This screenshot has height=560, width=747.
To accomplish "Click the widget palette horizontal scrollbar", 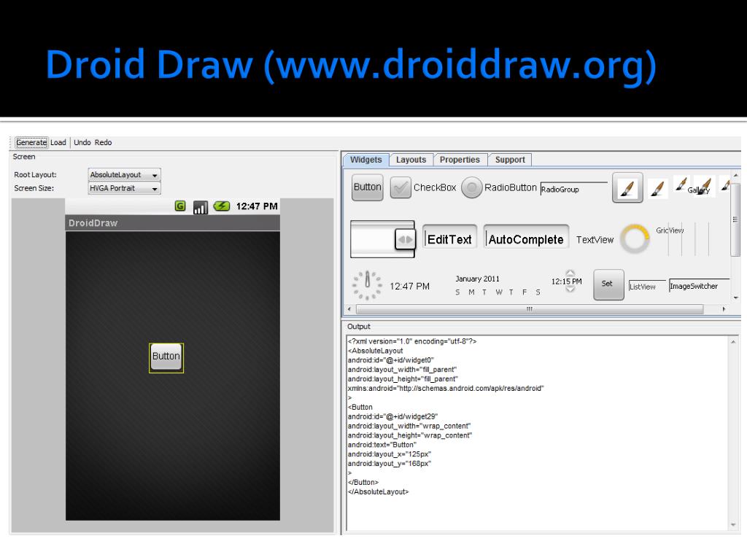I will pyautogui.click(x=530, y=309).
